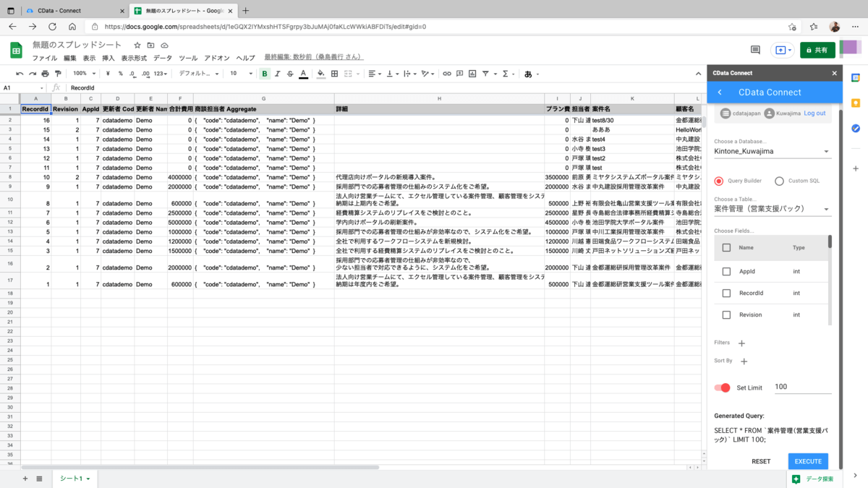Format the cell as currency (¥)

pyautogui.click(x=108, y=74)
